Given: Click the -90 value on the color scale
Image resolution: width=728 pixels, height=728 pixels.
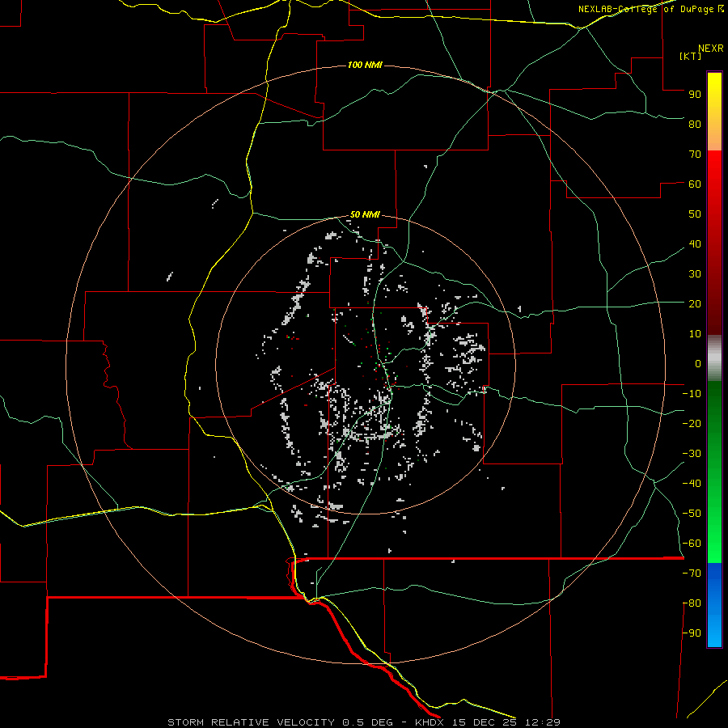Looking at the screenshot, I should coord(692,633).
